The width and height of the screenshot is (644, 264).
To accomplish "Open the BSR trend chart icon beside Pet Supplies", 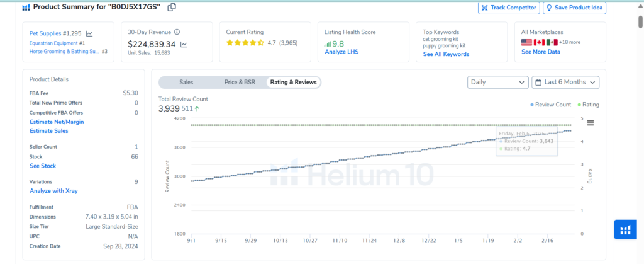I will tap(89, 33).
